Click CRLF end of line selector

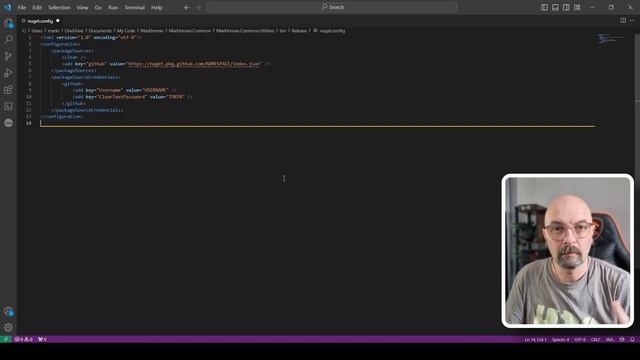pyautogui.click(x=595, y=339)
